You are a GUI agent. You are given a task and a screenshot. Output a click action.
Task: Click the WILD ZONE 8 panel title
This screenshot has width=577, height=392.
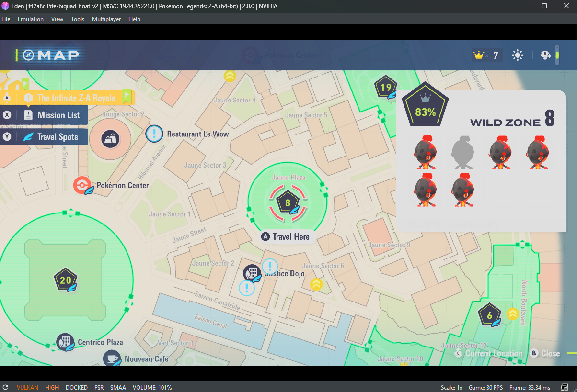click(x=512, y=119)
